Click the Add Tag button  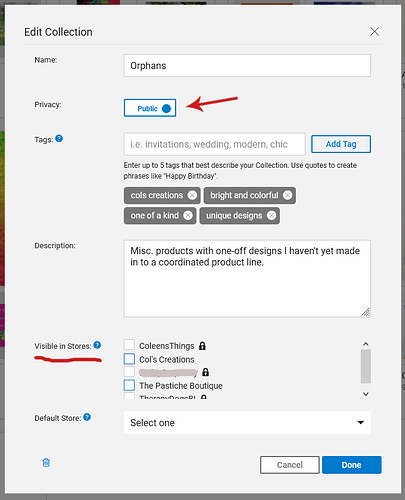(341, 144)
